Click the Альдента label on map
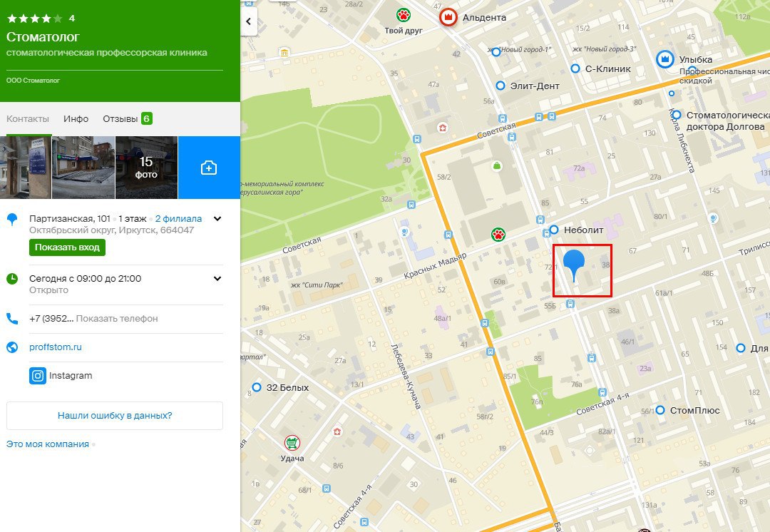The width and height of the screenshot is (770, 532). coord(484,18)
